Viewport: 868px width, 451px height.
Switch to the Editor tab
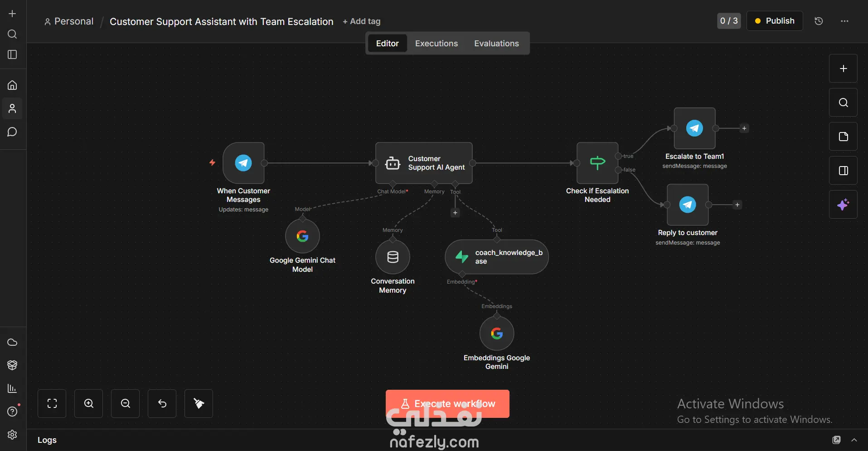387,44
